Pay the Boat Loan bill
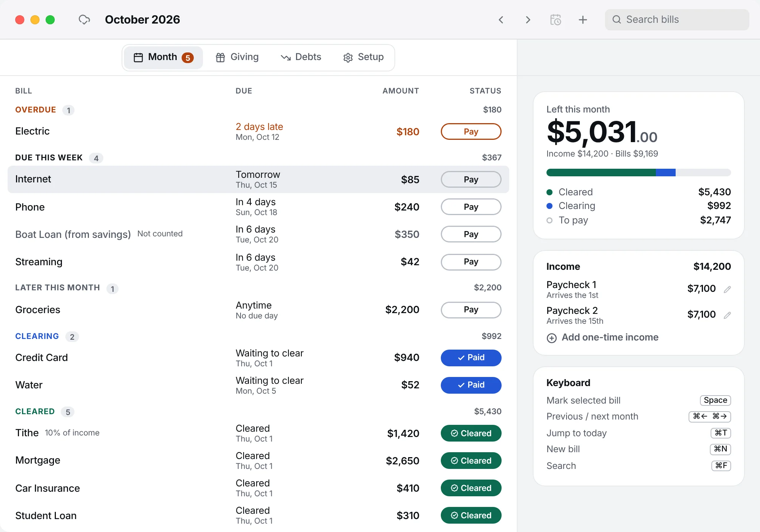This screenshot has height=532, width=760. pyautogui.click(x=471, y=234)
